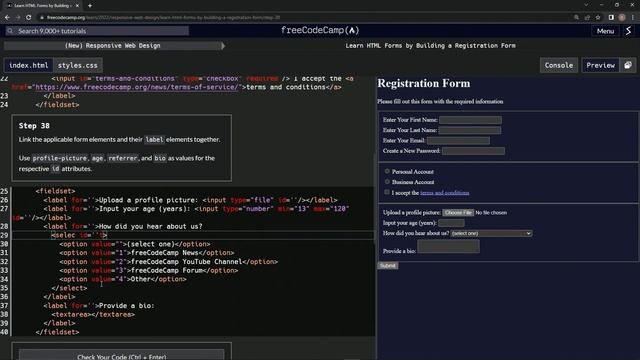Click the Choose File button
640x360 pixels.
point(458,213)
